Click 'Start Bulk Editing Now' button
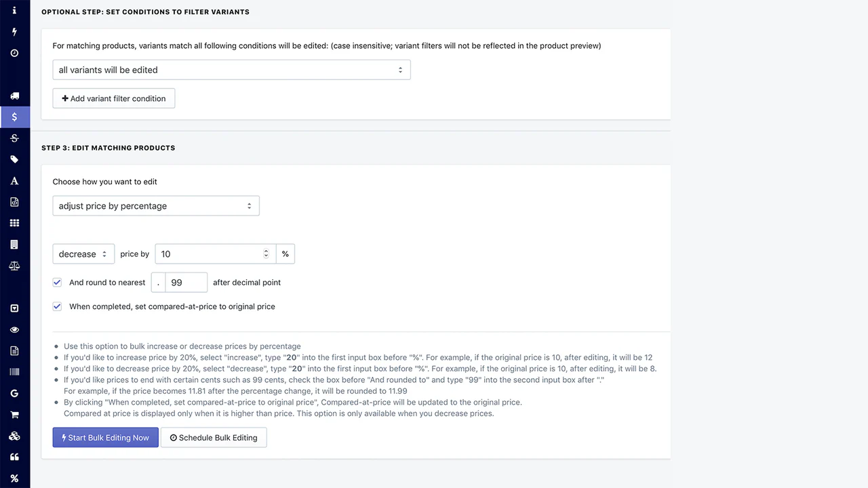868x488 pixels. tap(106, 438)
